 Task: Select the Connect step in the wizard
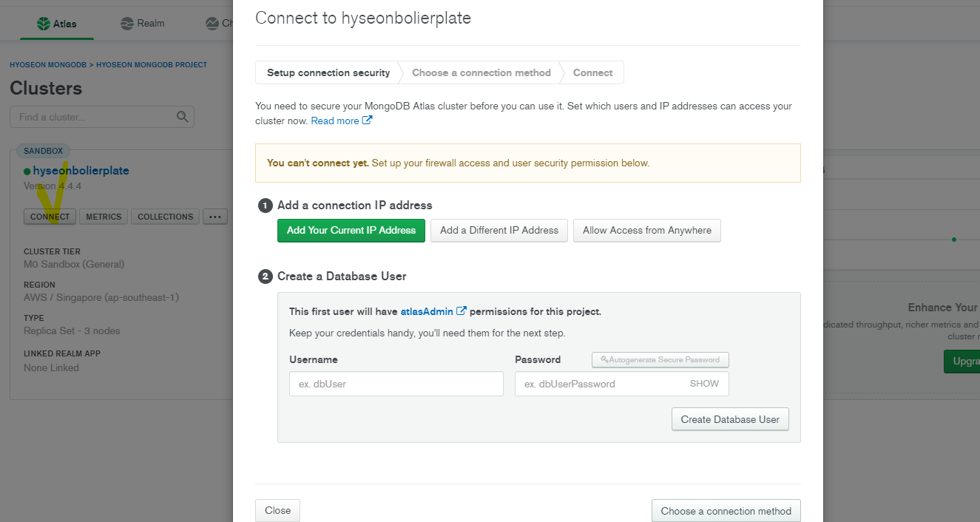(x=592, y=72)
